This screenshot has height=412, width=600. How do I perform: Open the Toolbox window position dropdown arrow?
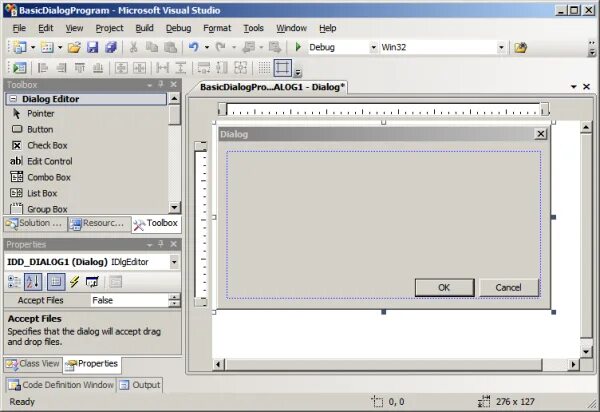tap(150, 85)
